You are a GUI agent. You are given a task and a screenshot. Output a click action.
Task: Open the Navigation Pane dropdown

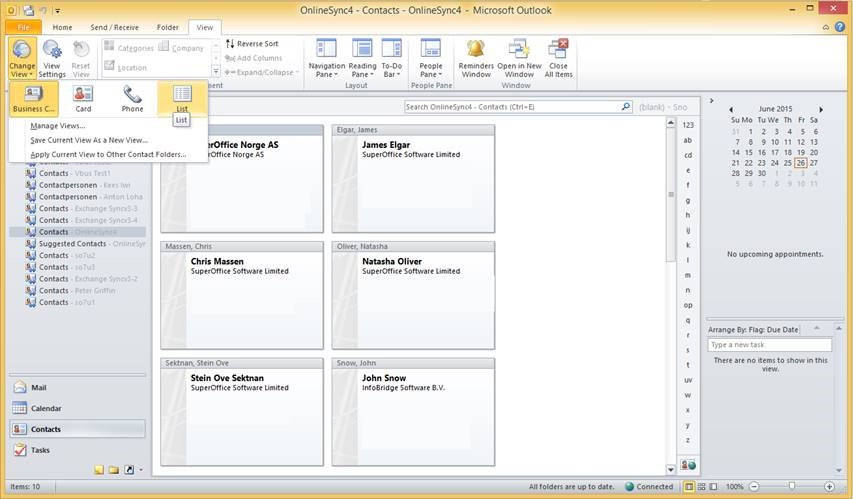326,58
